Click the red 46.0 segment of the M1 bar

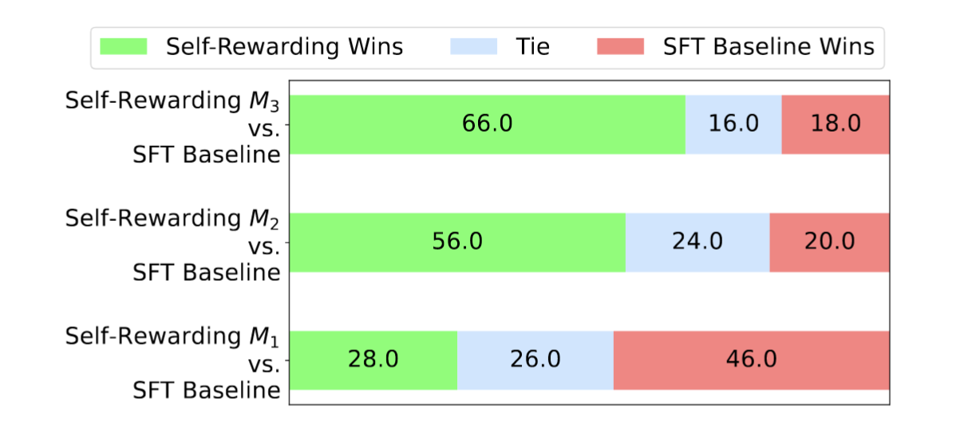pyautogui.click(x=751, y=360)
